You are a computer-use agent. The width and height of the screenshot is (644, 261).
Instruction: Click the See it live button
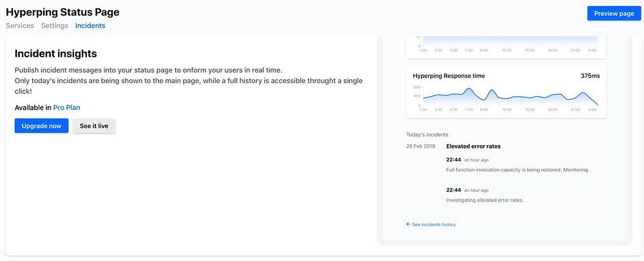click(x=94, y=126)
